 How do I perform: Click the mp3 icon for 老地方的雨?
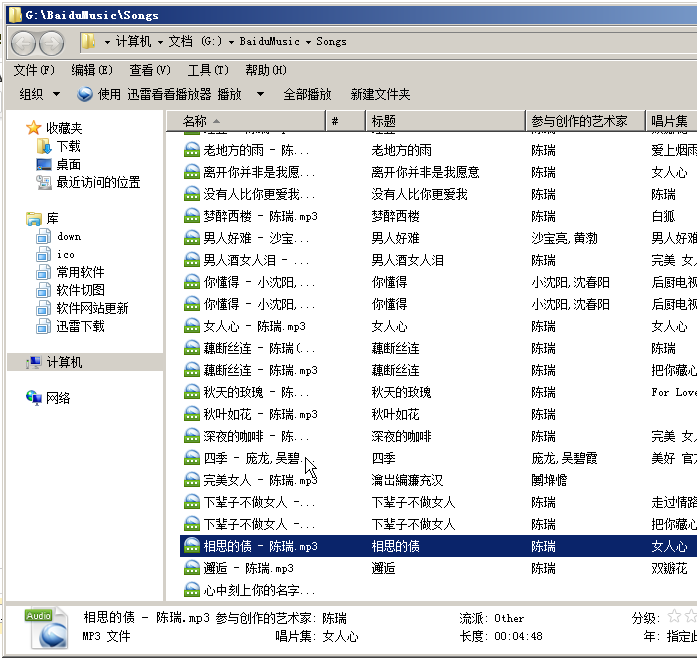[192, 150]
